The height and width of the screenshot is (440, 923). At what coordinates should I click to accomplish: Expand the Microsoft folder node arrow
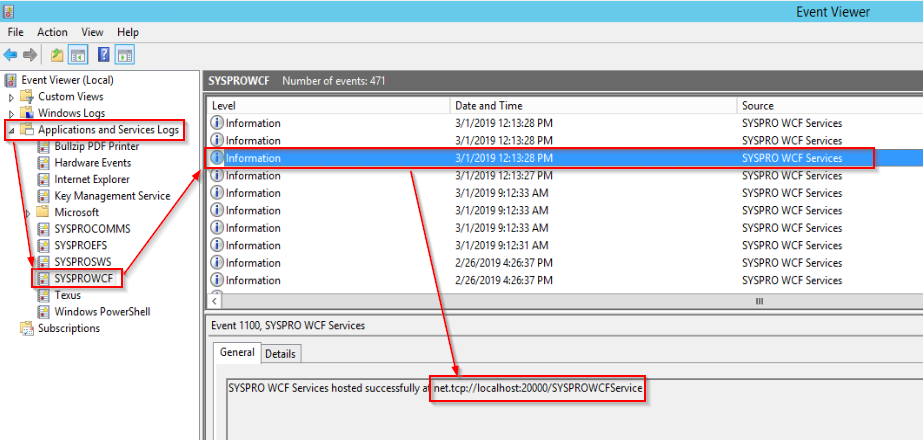pyautogui.click(x=28, y=213)
